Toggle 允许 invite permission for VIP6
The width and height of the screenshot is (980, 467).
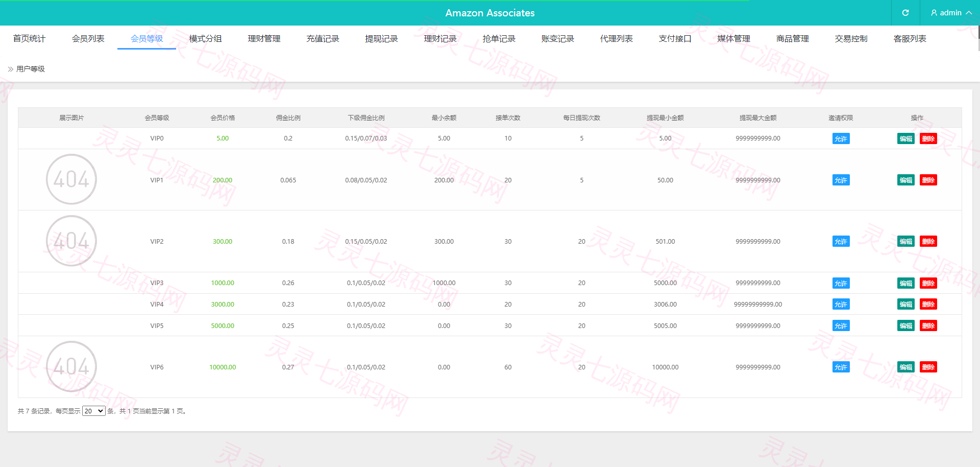841,367
